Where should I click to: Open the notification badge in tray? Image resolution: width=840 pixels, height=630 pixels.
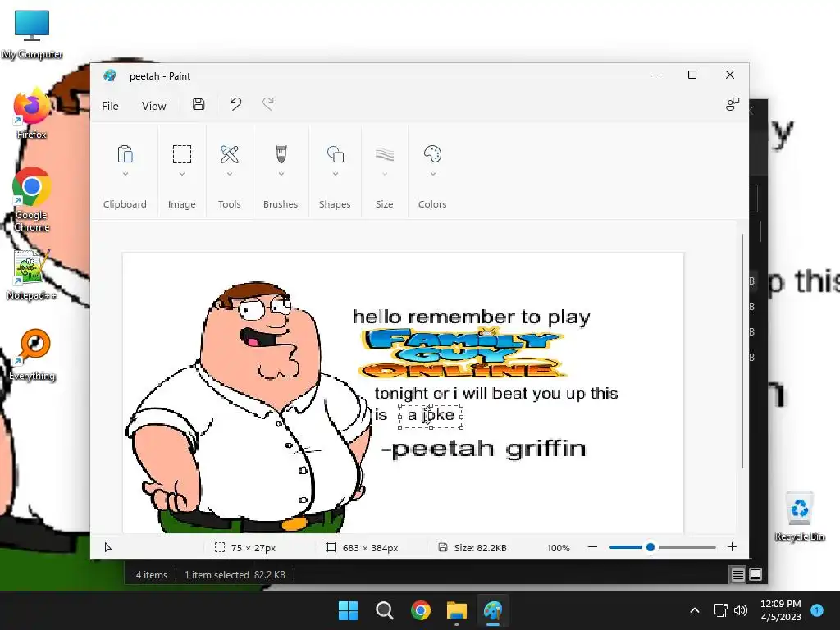pos(817,609)
